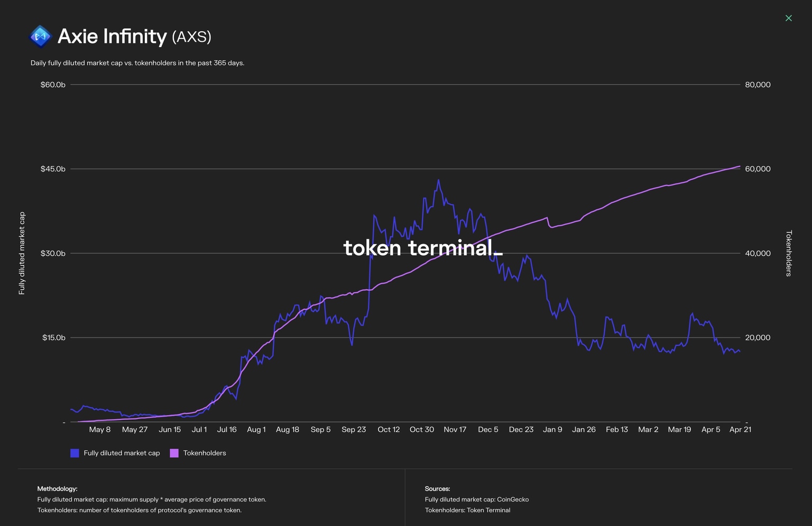Screen dimensions: 812x526
Task: Click the token terminal watermark logo
Action: click(422, 248)
